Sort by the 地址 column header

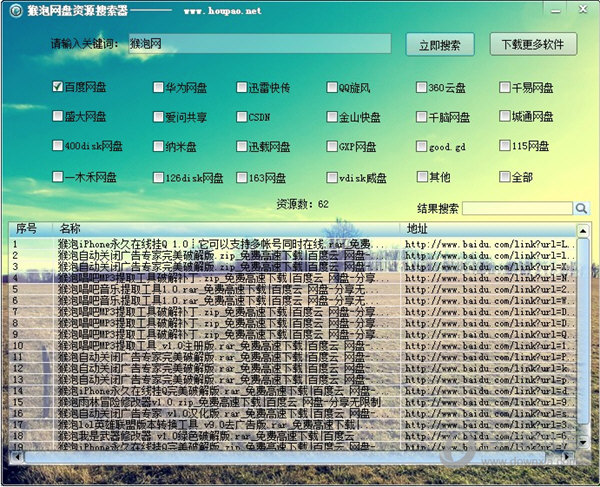(488, 229)
